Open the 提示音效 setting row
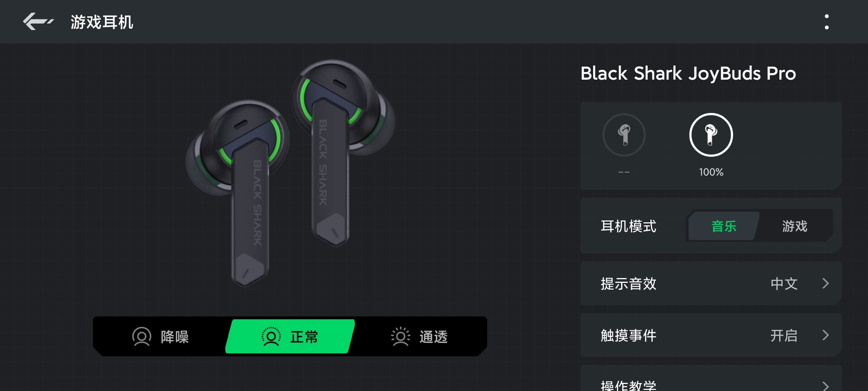Image resolution: width=868 pixels, height=391 pixels. pos(711,283)
